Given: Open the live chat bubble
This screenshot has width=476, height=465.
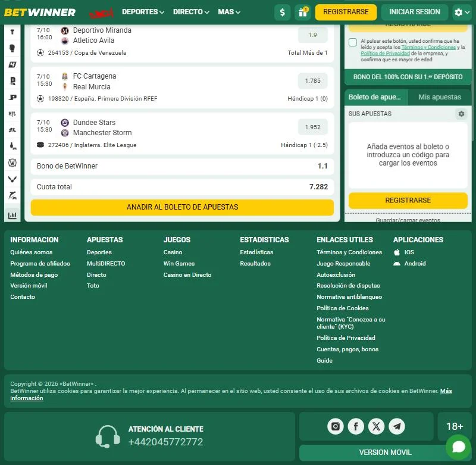Looking at the screenshot, I should point(458,447).
